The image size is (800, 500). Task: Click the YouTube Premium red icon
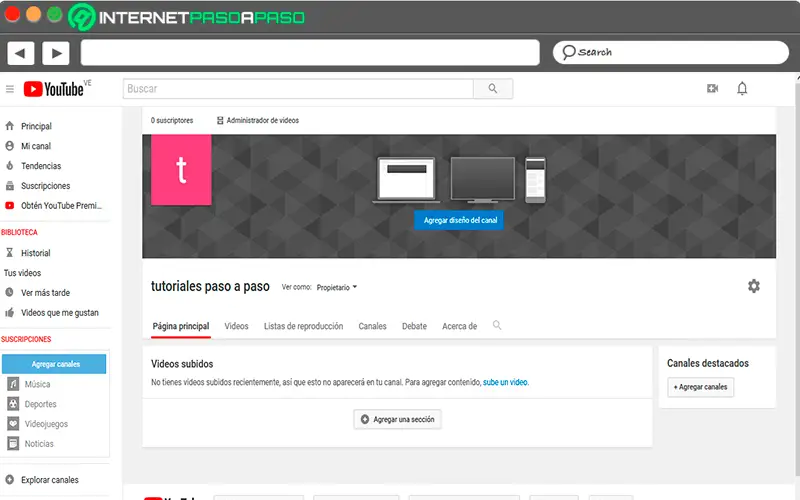[x=9, y=206]
